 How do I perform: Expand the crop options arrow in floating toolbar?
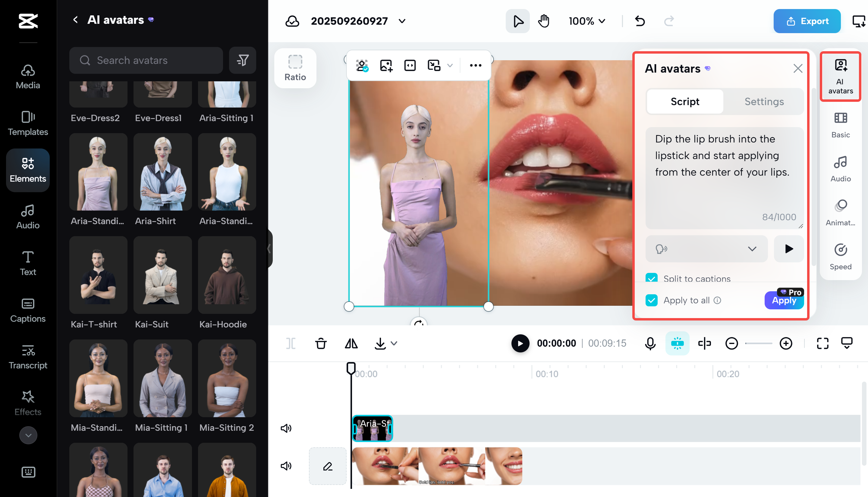tap(450, 66)
